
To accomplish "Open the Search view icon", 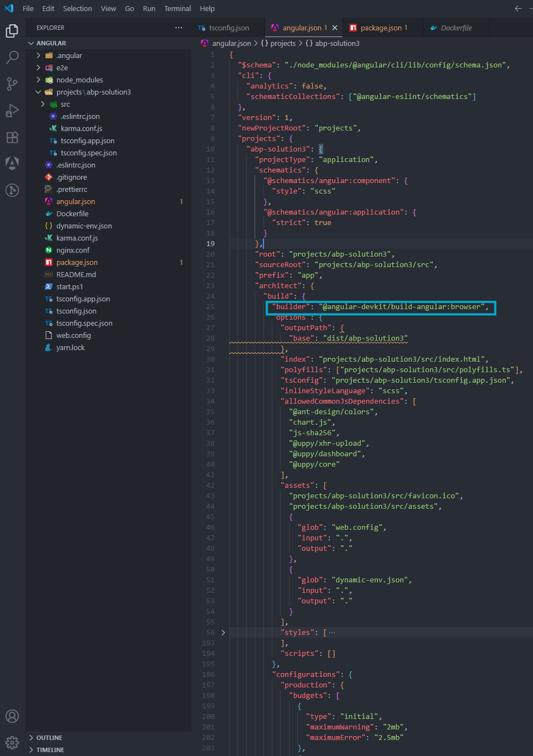I will coord(12,58).
